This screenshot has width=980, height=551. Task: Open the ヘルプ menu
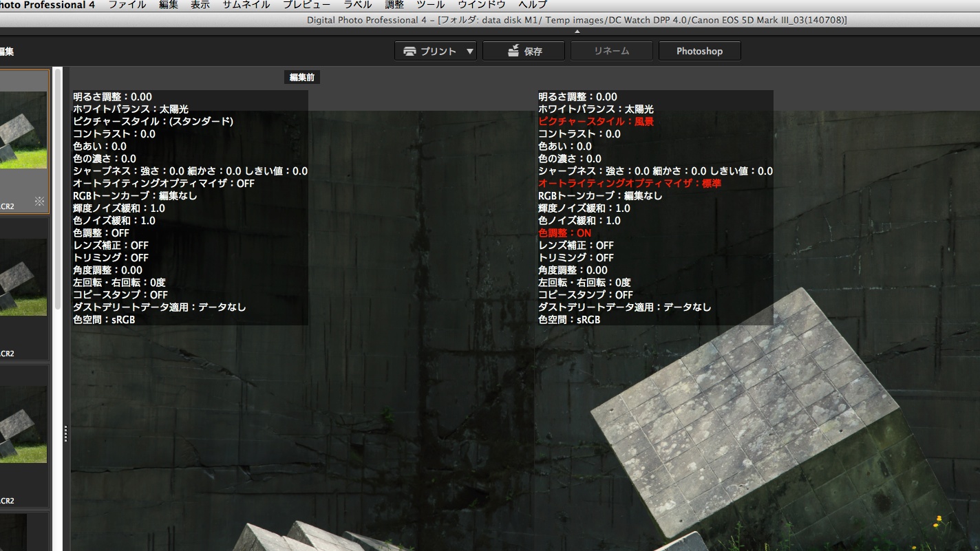coord(533,5)
